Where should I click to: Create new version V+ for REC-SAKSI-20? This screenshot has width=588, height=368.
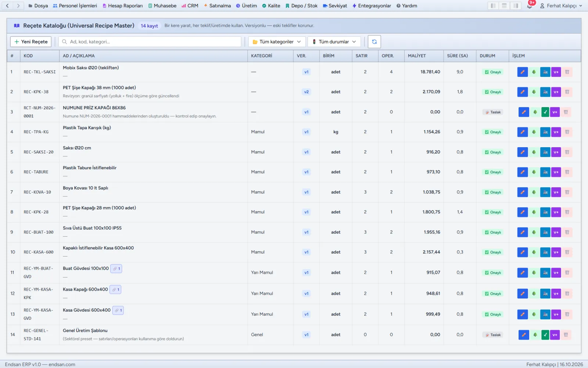(x=556, y=152)
